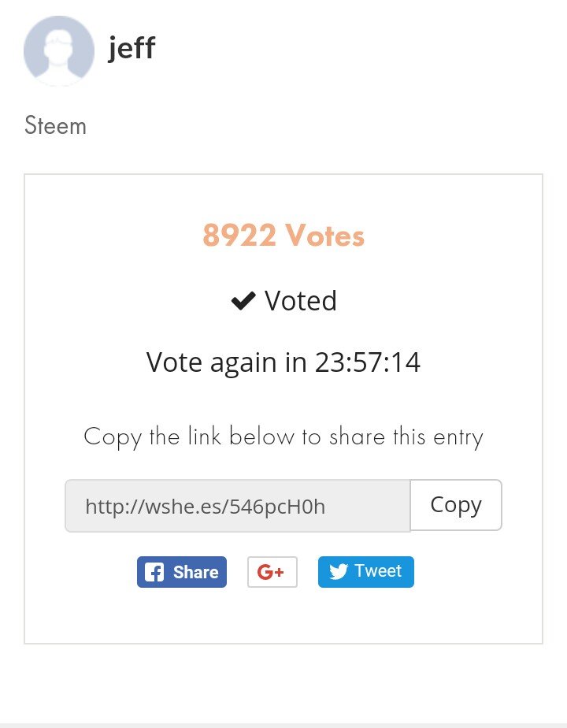
Task: Select the wshe.es share link field
Action: coord(238,506)
